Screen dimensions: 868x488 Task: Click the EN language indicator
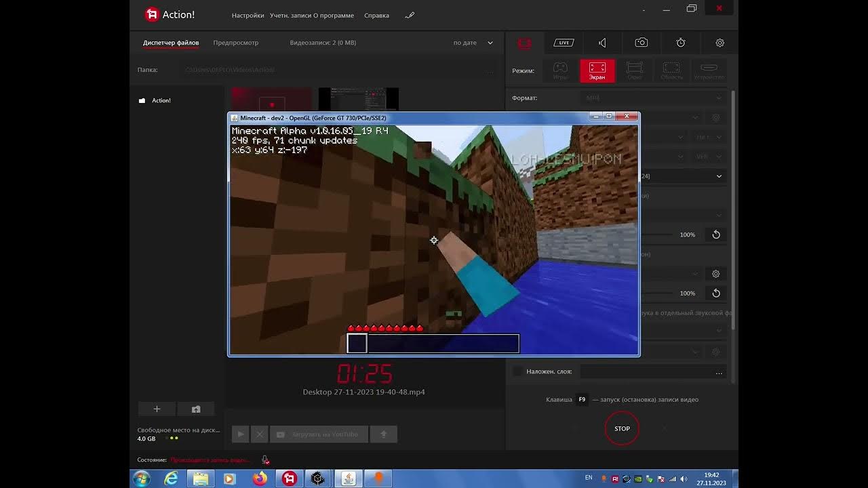589,478
